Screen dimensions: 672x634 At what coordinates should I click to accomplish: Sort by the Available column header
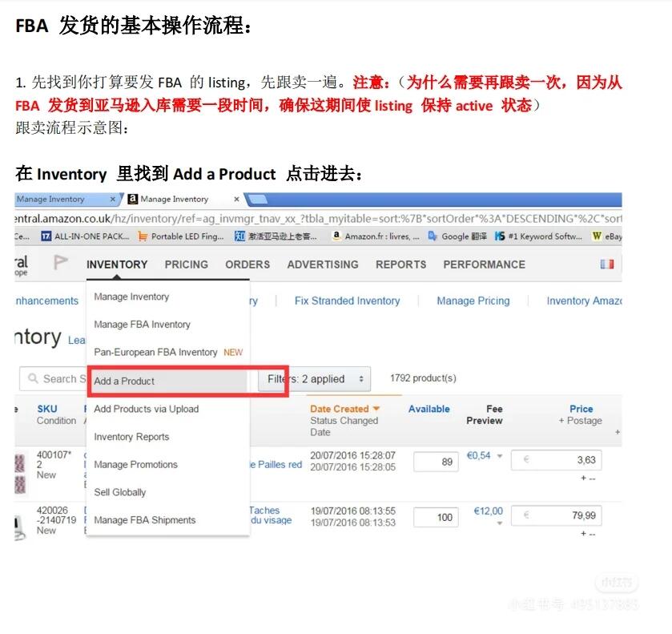pos(429,410)
